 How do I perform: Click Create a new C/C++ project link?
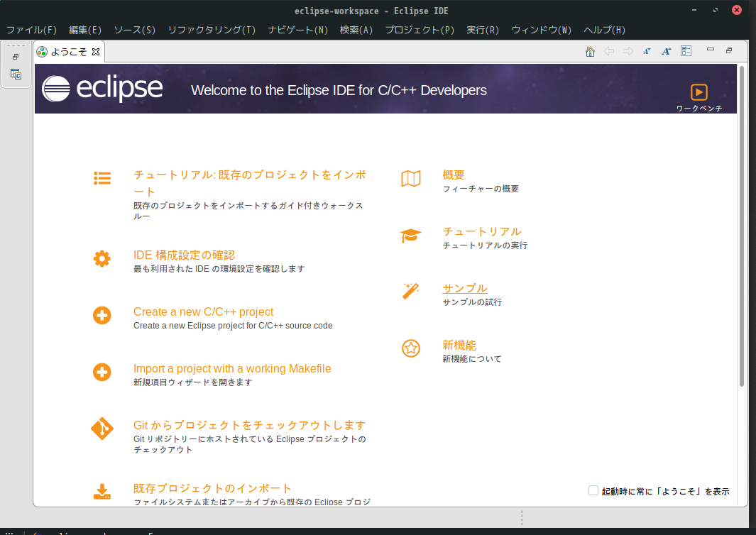pyautogui.click(x=204, y=311)
